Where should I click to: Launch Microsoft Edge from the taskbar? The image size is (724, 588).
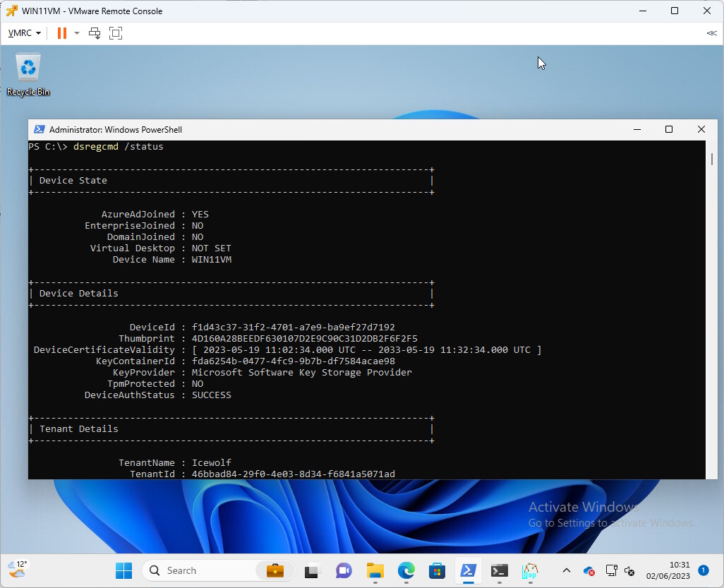point(406,571)
